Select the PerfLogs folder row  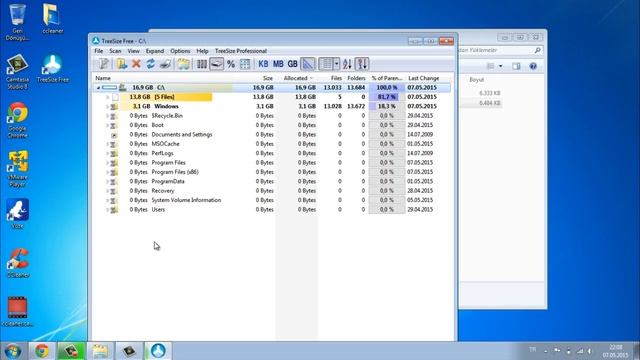point(271,153)
